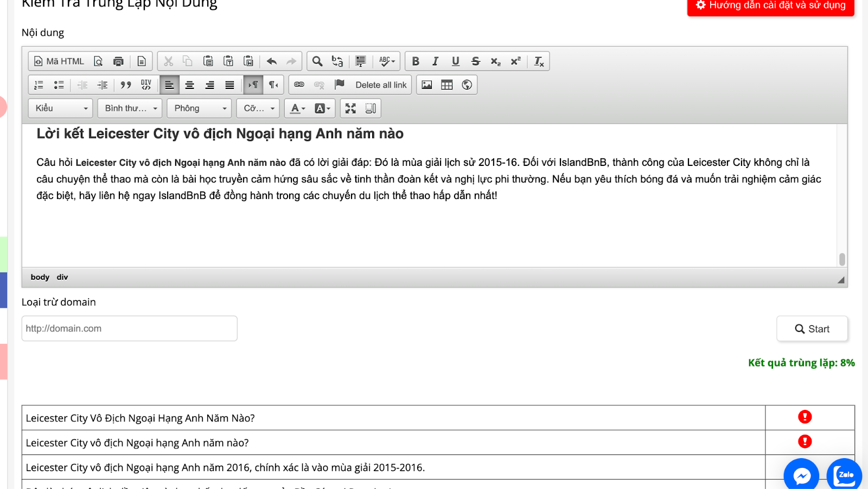Viewport: 868px width, 489px height.
Task: Open the Cỡ font size dropdown
Action: pyautogui.click(x=258, y=108)
